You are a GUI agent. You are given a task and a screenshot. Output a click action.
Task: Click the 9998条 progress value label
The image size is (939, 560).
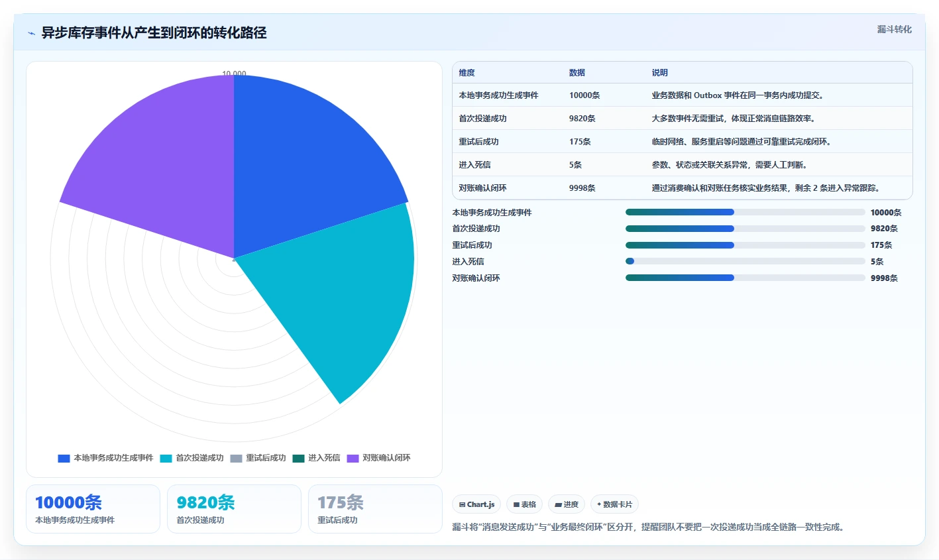click(x=884, y=278)
